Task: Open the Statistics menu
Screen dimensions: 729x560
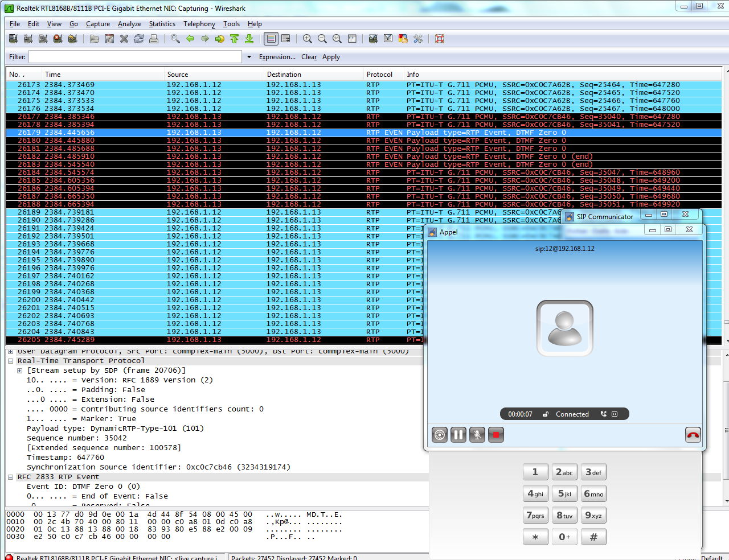Action: click(x=162, y=24)
